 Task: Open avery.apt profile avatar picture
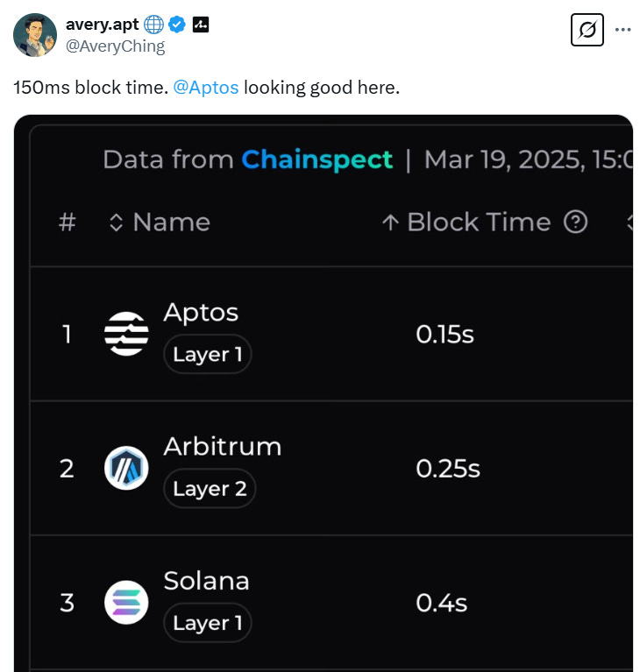(35, 35)
